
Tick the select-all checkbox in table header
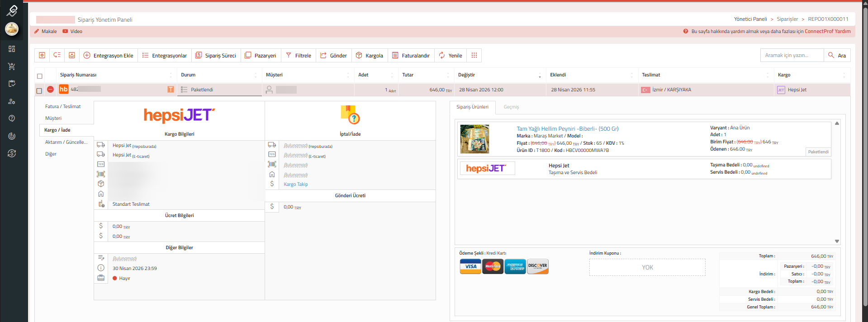[x=40, y=76]
